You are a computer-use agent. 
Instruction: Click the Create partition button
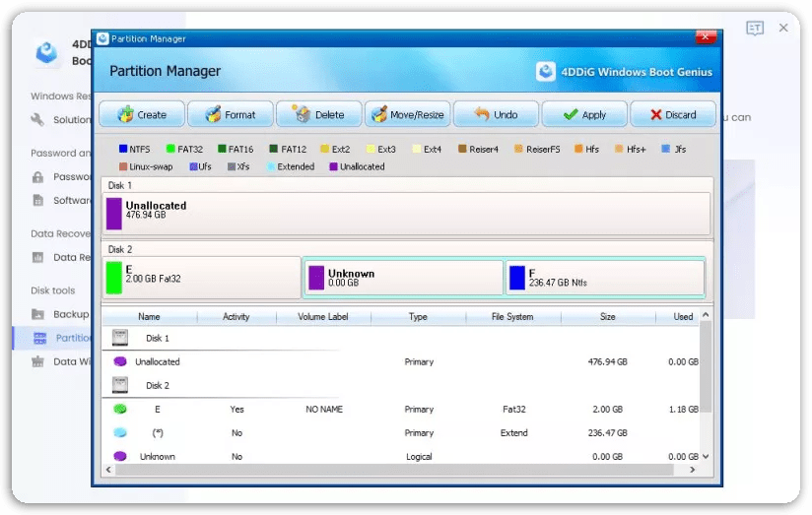142,114
